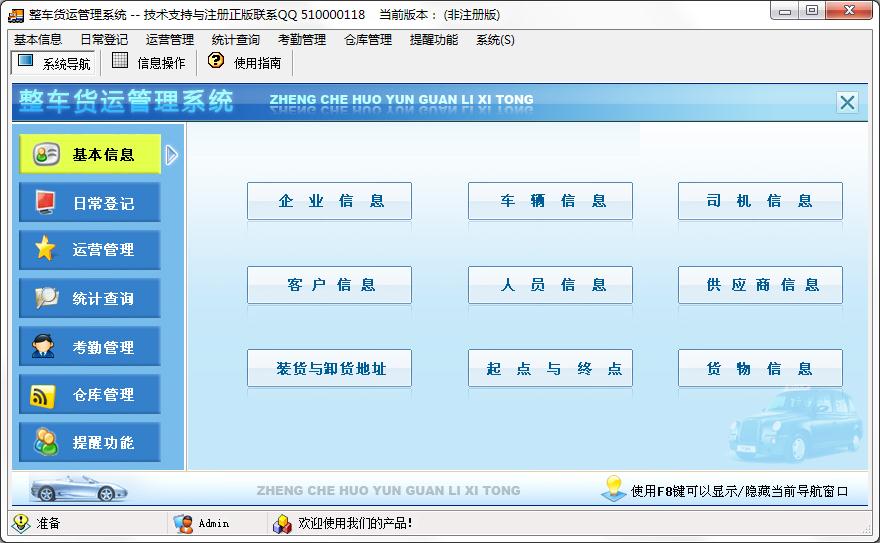The width and height of the screenshot is (880, 543).
Task: Click the 日常登记 red monitor icon
Action: coord(45,202)
